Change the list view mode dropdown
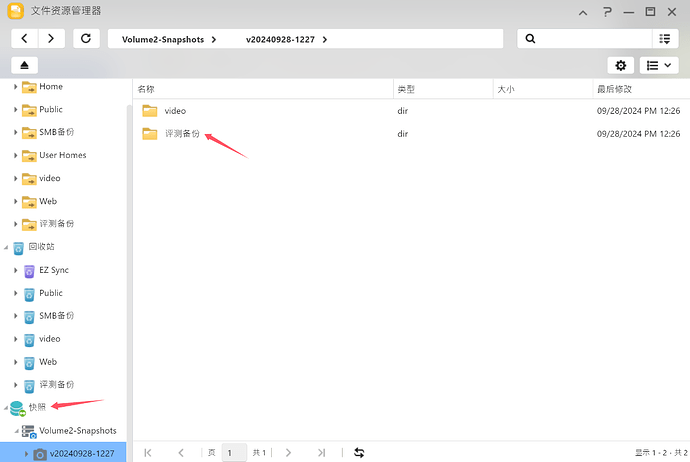Image resolution: width=690 pixels, height=462 pixels. pos(658,65)
